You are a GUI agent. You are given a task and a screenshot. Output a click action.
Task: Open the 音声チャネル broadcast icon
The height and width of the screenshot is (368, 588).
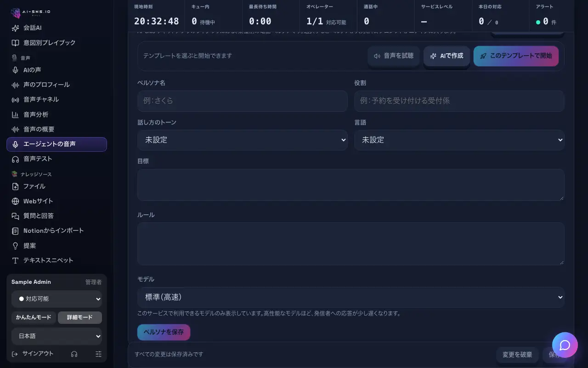15,99
